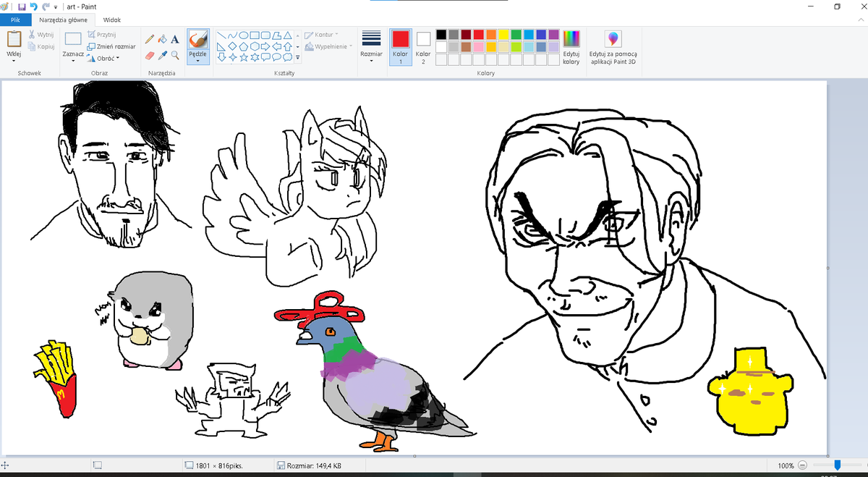The width and height of the screenshot is (868, 477).
Task: Pick the dark red color swatch
Action: [466, 34]
